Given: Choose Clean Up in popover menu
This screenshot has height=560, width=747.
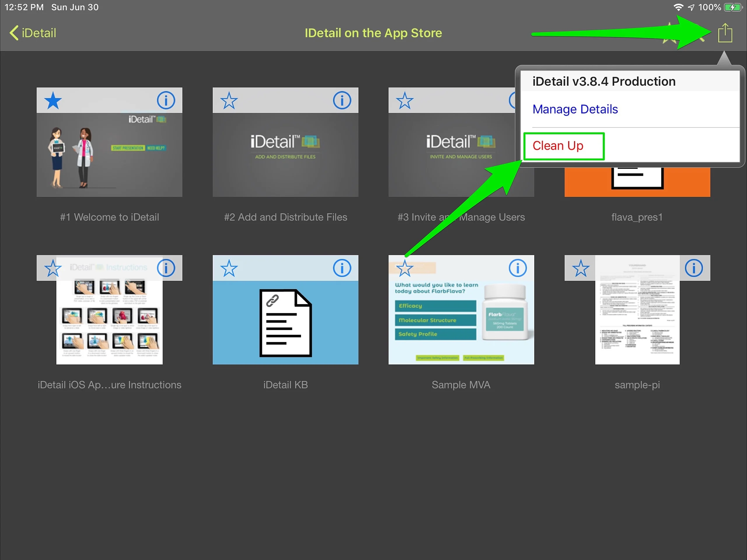Looking at the screenshot, I should point(558,146).
